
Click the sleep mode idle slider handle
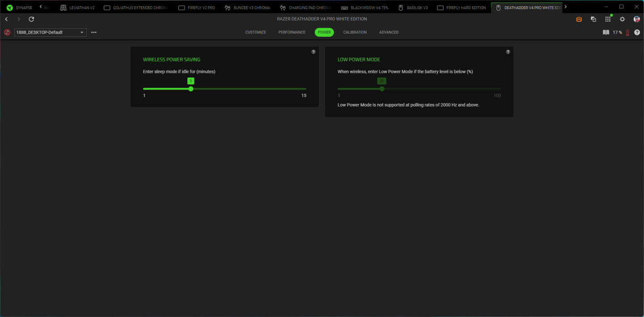coord(191,89)
